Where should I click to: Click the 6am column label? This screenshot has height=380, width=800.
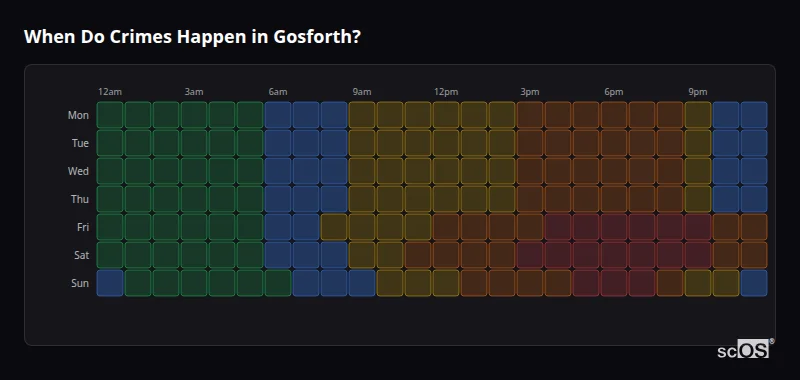click(278, 92)
